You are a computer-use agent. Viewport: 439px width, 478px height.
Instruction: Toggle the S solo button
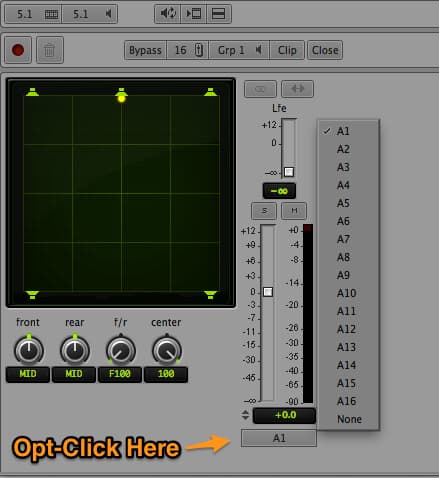[264, 211]
